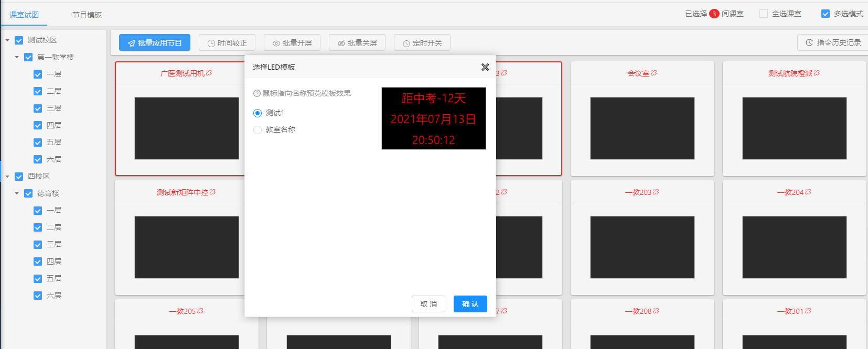Collapse 德育楼 tree node arrow
The width and height of the screenshot is (868, 349).
(x=17, y=193)
